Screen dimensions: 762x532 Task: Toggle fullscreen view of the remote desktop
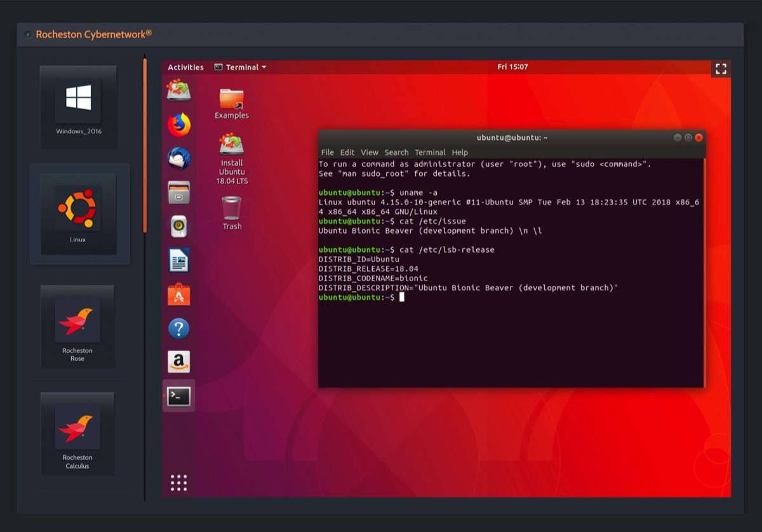coord(721,69)
